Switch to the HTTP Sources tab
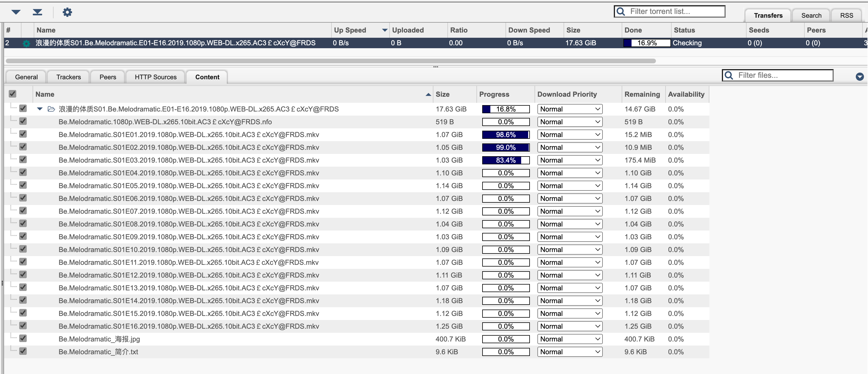 [155, 77]
